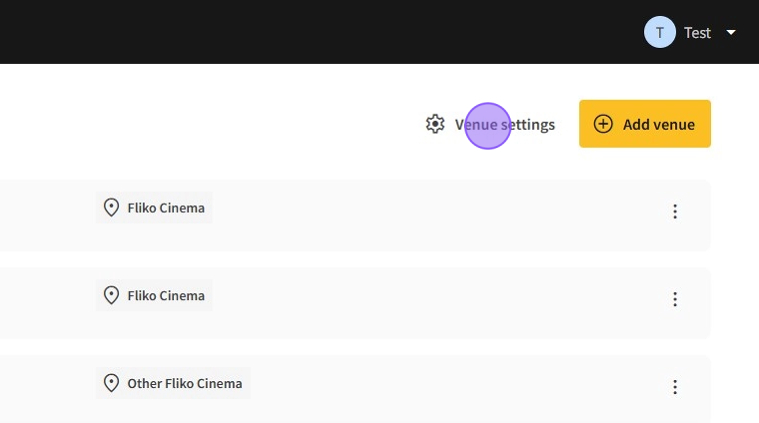This screenshot has height=423, width=759.
Task: Click the plus circle icon in Add venue
Action: point(603,124)
